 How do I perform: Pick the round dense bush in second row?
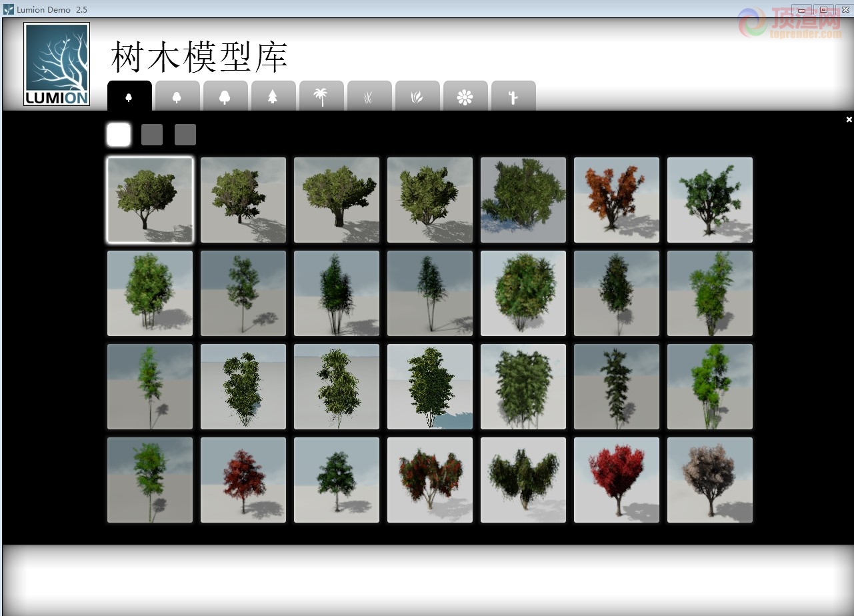[523, 293]
